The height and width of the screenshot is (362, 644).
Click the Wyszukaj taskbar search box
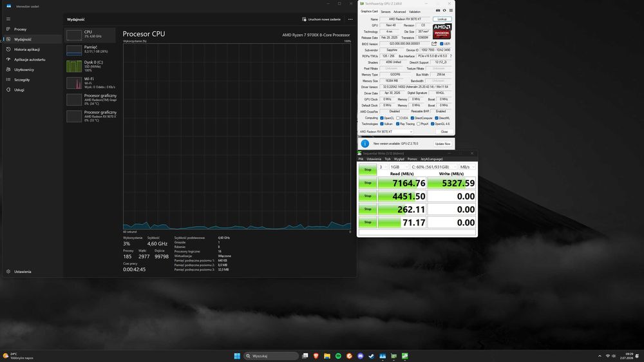tap(271, 356)
